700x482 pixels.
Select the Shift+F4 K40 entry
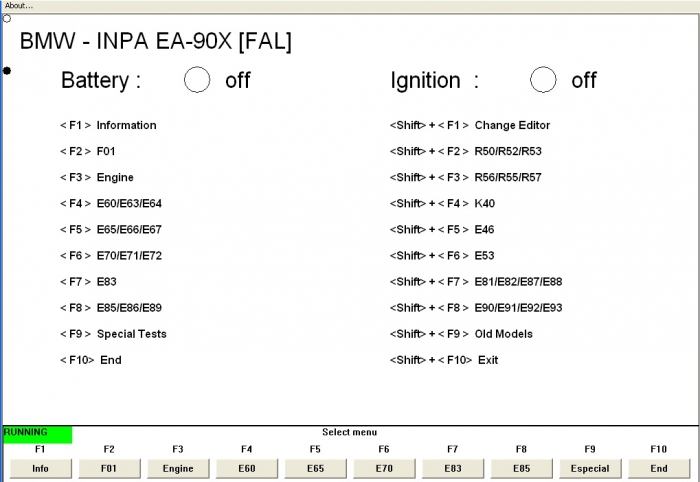pyautogui.click(x=442, y=204)
